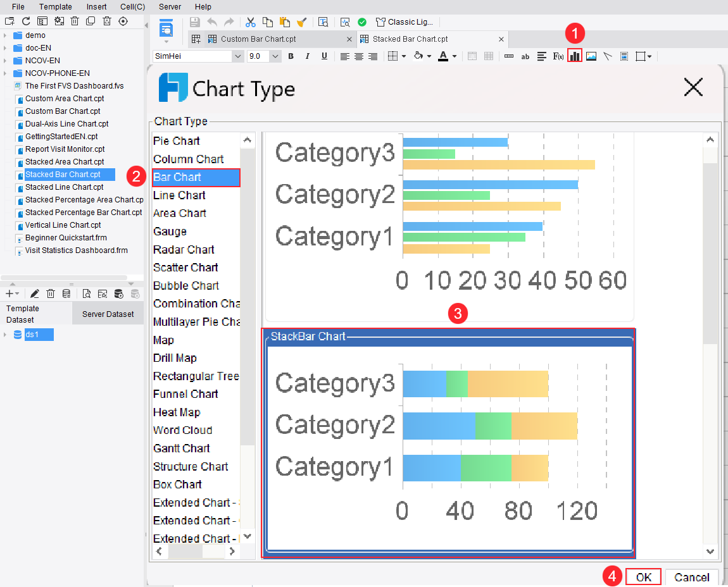Open the cell border style dropdown arrow
This screenshot has width=728, height=587.
[404, 56]
